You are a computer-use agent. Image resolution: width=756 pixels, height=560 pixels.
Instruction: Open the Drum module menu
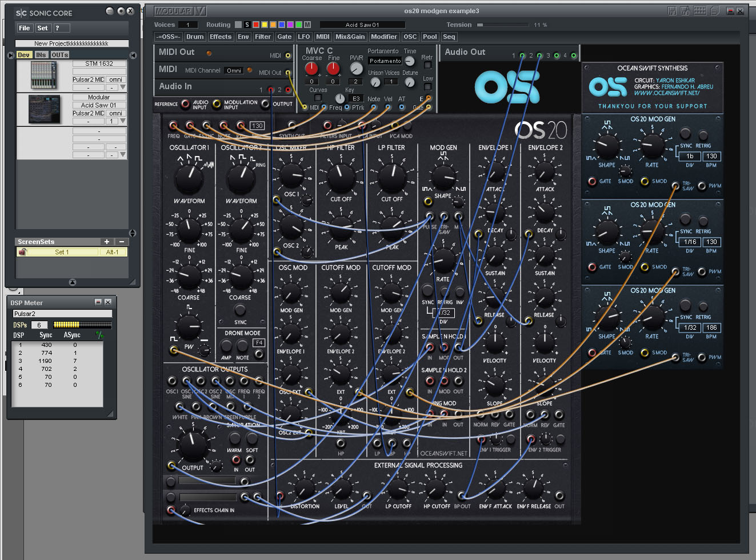(x=195, y=37)
